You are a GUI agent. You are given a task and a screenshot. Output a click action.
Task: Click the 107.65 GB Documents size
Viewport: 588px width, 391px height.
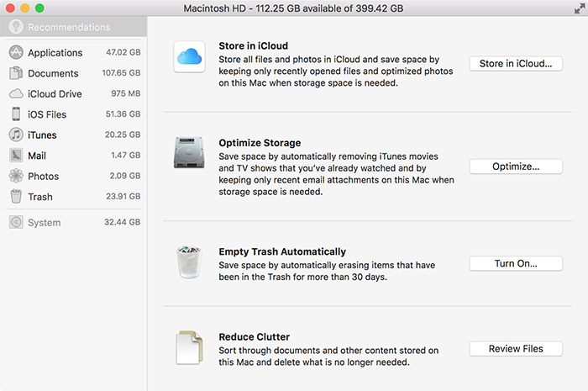point(122,73)
